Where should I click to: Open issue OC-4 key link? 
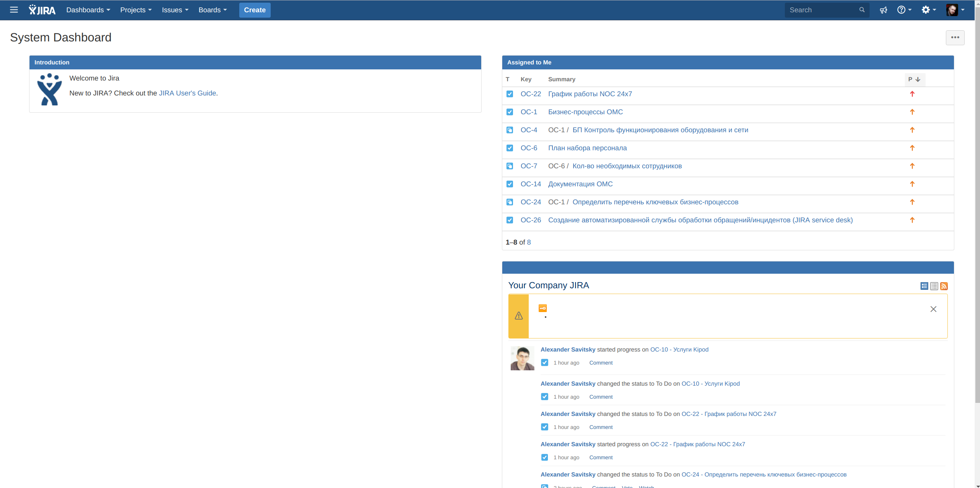[x=529, y=130]
